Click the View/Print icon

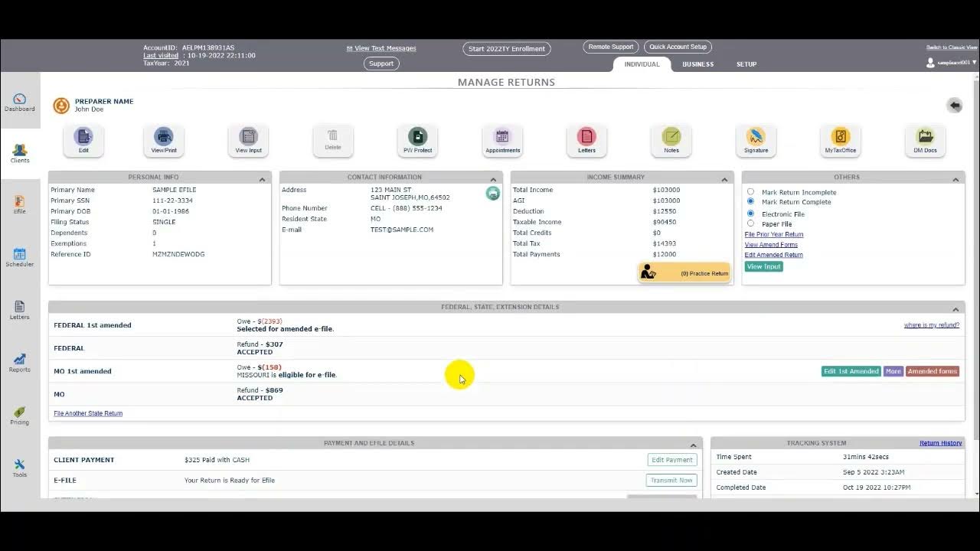tap(164, 140)
